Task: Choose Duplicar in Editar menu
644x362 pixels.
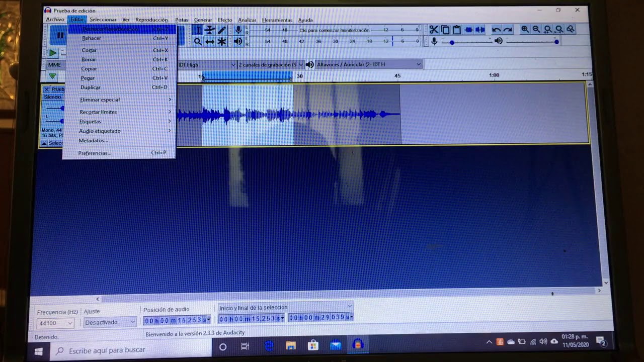Action: point(120,87)
